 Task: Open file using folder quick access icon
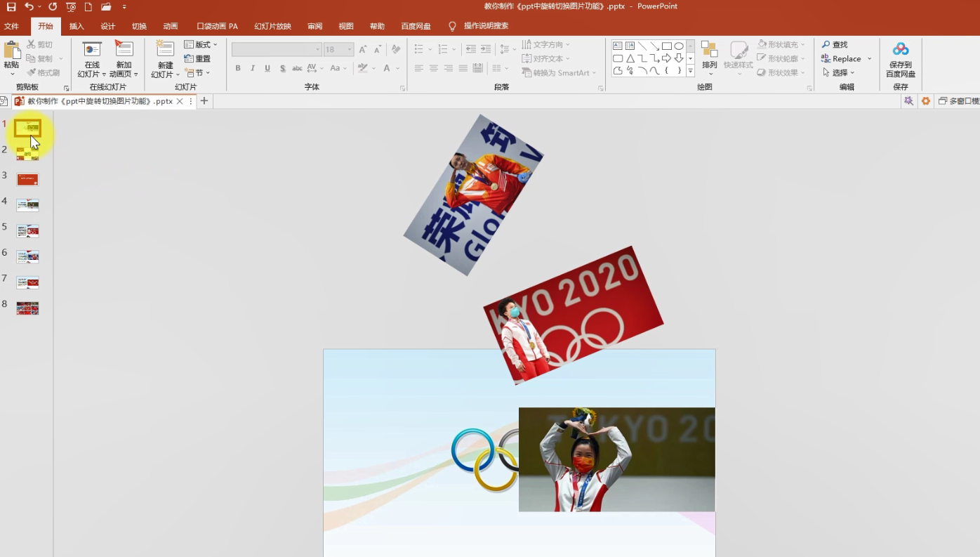pyautogui.click(x=106, y=7)
